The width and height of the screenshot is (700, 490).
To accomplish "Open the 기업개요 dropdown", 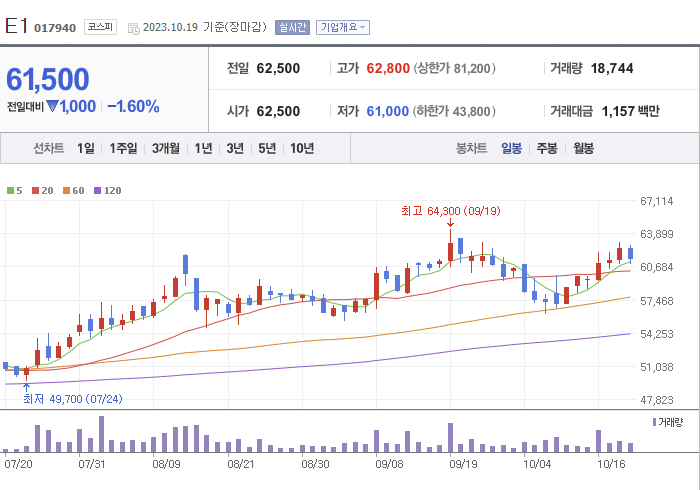I will [343, 27].
